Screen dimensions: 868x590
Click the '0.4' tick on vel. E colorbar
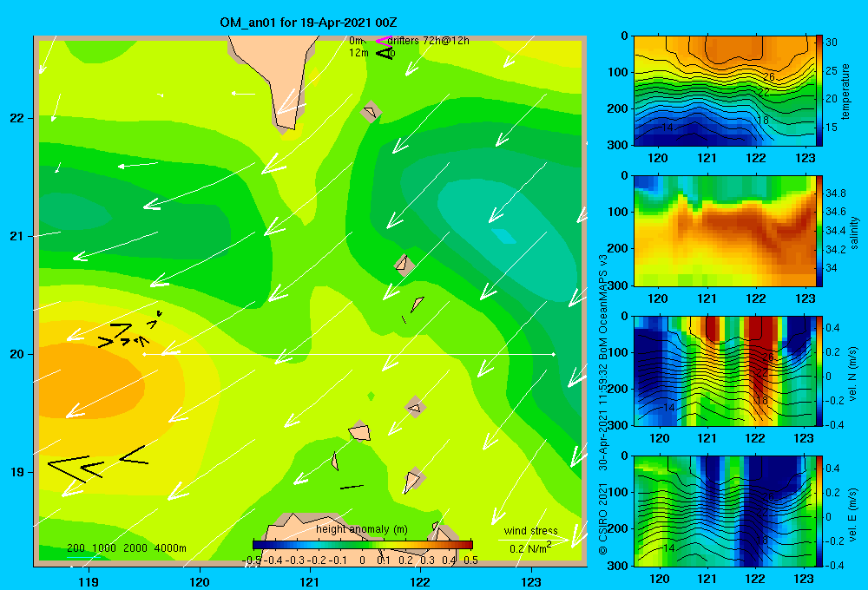coord(832,469)
